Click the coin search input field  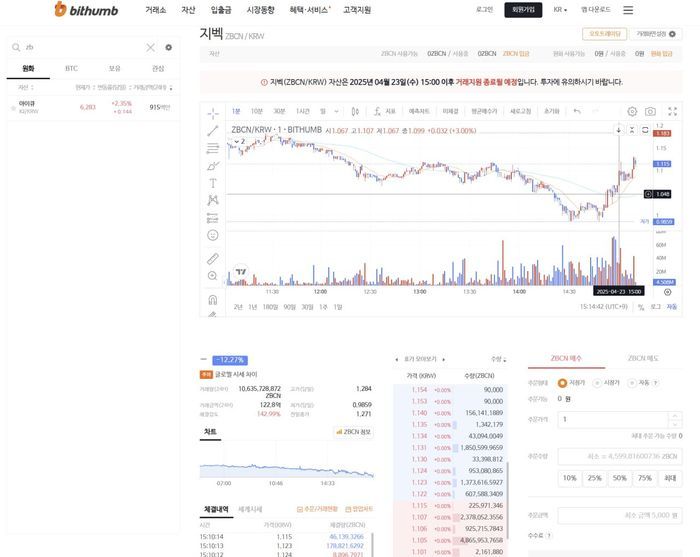click(85, 47)
